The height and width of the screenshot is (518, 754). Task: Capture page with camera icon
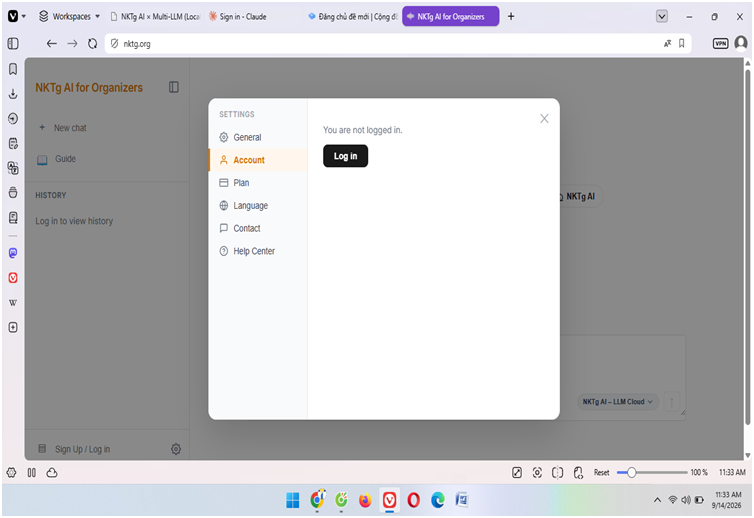(x=537, y=473)
